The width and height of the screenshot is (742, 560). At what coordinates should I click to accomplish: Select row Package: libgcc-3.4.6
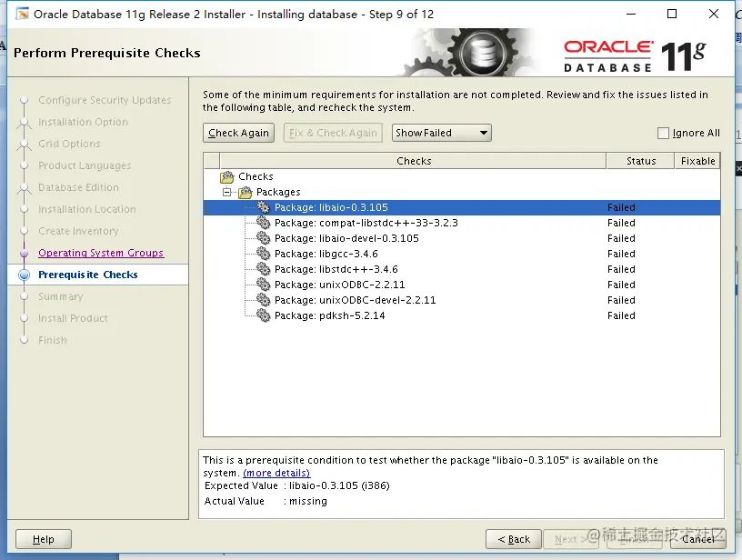tap(462, 254)
